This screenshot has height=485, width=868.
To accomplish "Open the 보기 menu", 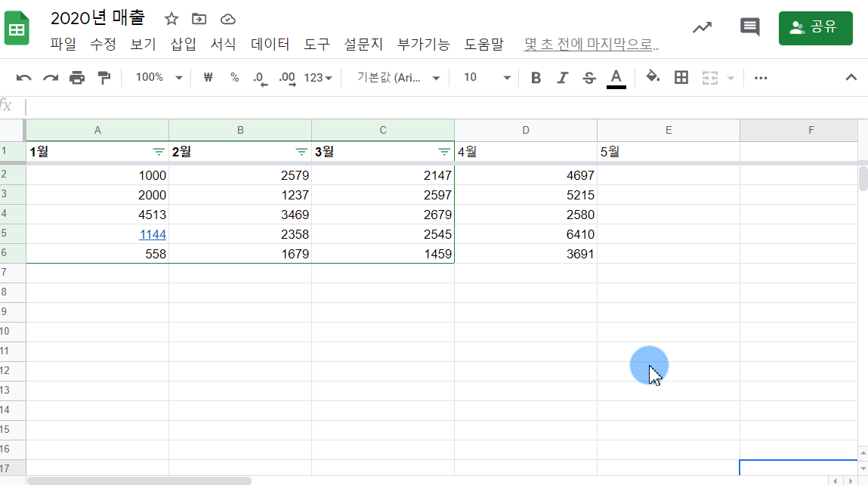I will [x=143, y=45].
